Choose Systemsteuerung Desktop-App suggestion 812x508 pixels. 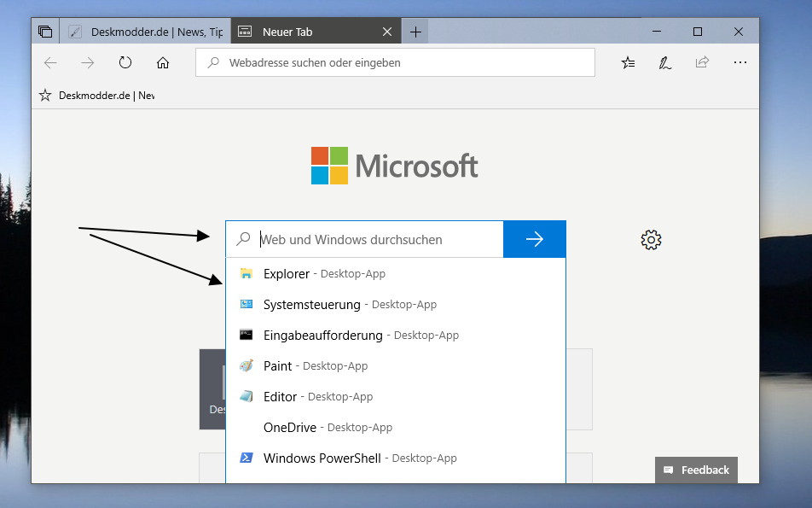396,304
